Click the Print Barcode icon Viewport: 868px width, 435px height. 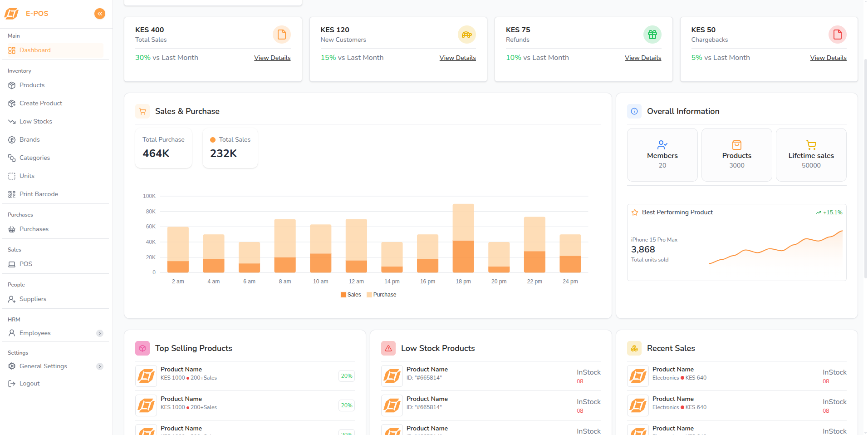click(x=12, y=194)
